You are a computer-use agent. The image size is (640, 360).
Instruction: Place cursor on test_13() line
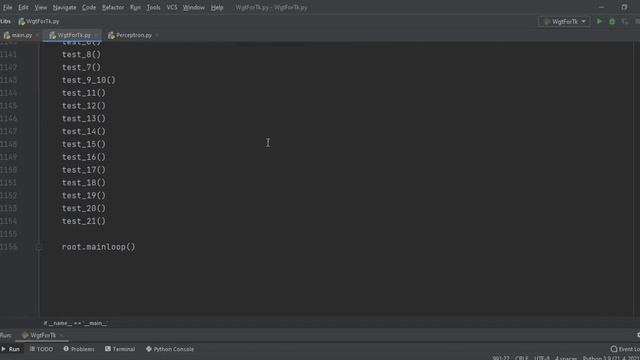tap(84, 118)
